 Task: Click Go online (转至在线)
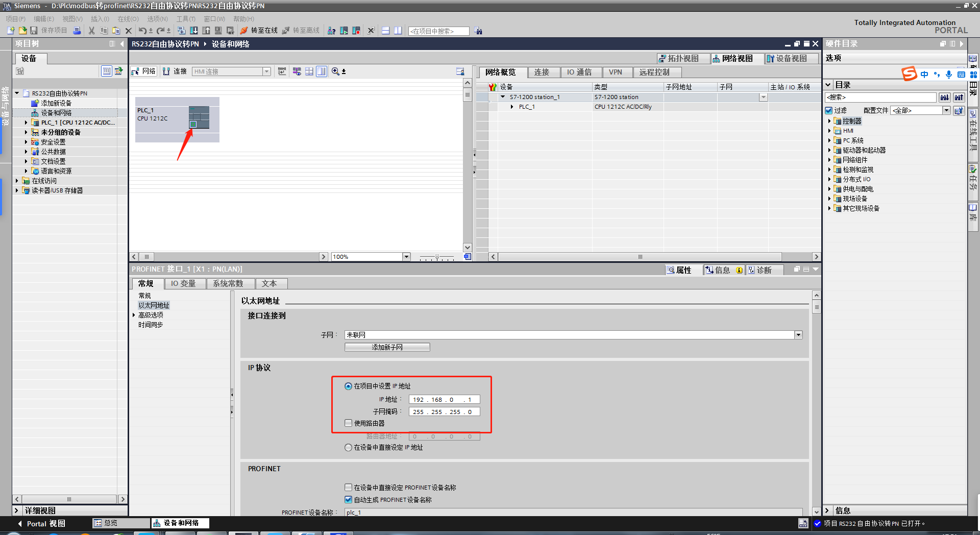pyautogui.click(x=259, y=31)
